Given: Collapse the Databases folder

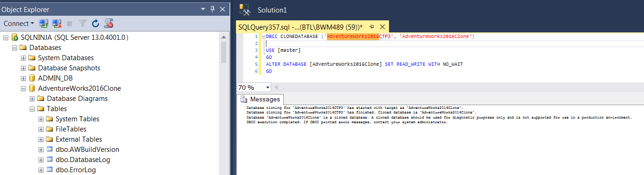Looking at the screenshot, I should [x=14, y=48].
